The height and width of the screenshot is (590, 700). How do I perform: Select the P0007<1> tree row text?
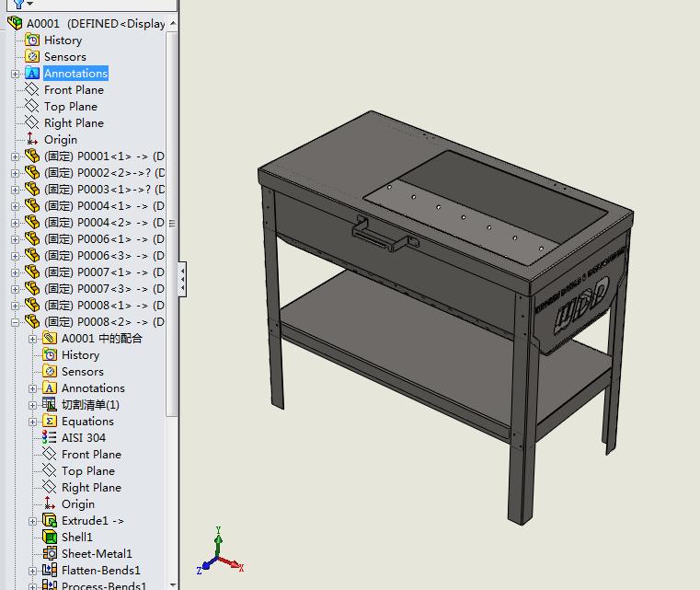[x=104, y=272]
